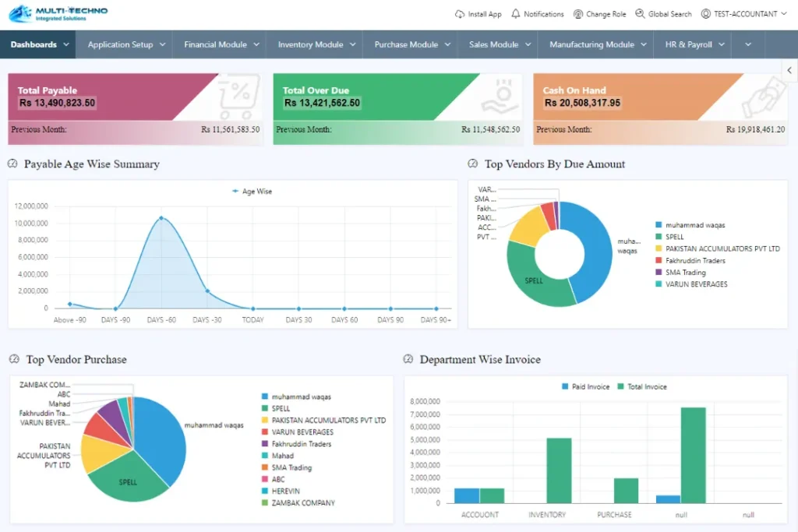Click the Multi-Techno logo
The width and height of the screenshot is (798, 532).
pos(58,13)
